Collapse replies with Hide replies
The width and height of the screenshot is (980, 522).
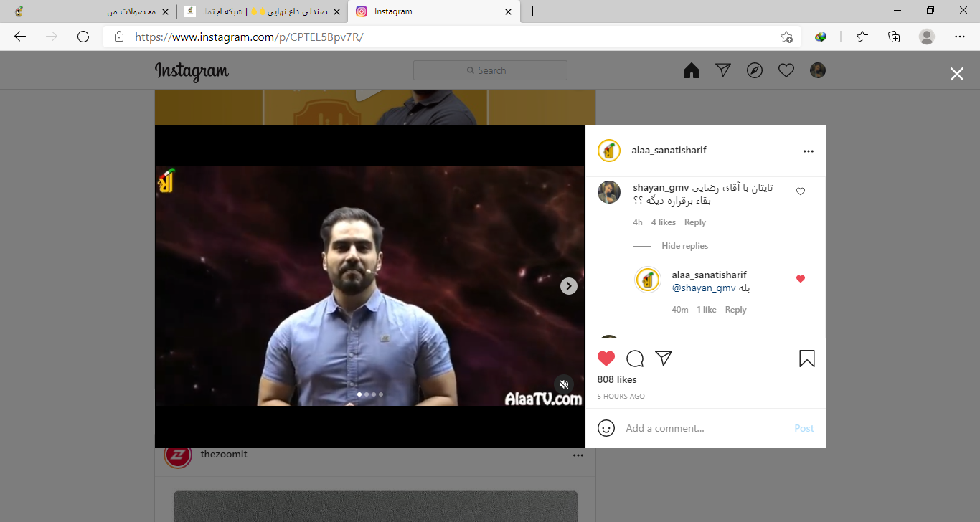[684, 246]
